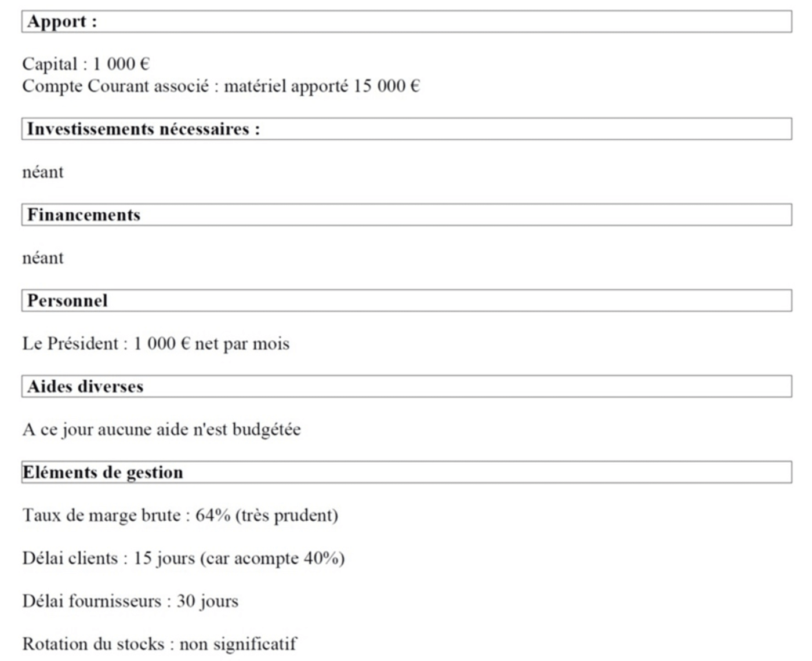Click the "Investissements nécessaires :" heading
Image resolution: width=812 pixels, height=661 pixels.
143,129
